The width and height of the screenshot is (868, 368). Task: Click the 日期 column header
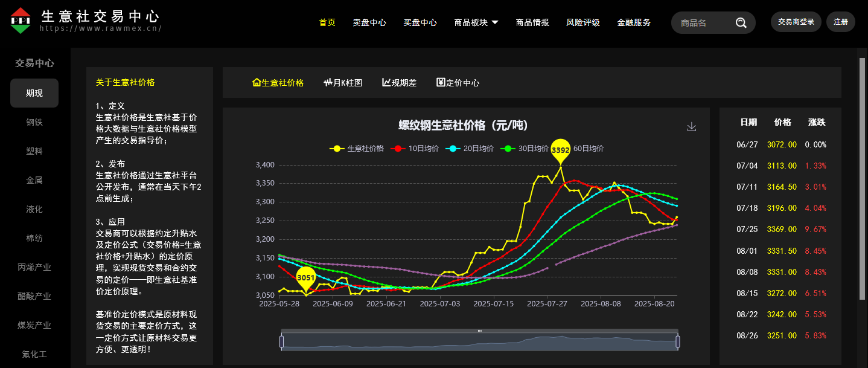click(748, 122)
